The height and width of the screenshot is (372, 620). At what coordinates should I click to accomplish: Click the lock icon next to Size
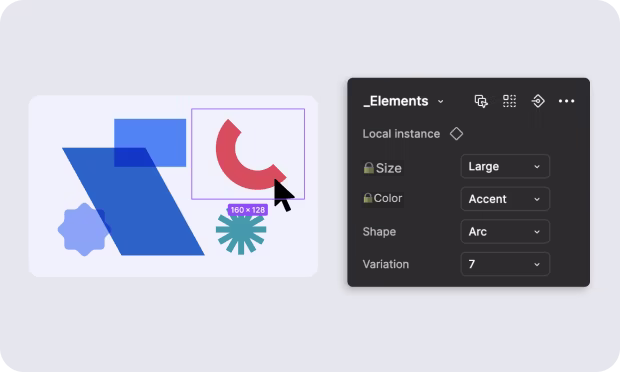click(x=369, y=168)
